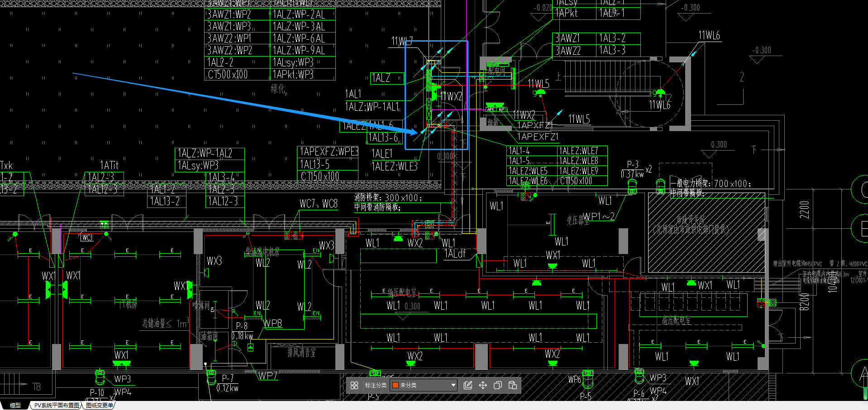Select the 高压配电室 room label
Viewport: 868px width, 410px height.
click(677, 320)
